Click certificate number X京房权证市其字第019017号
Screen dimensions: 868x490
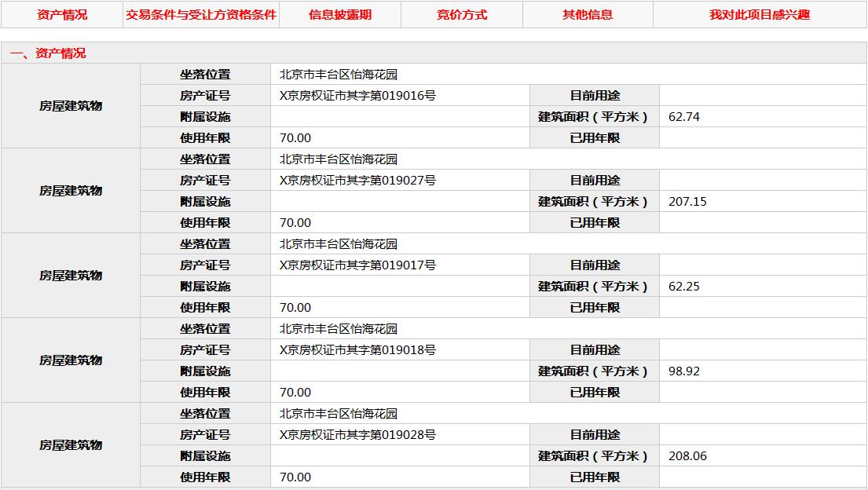pyautogui.click(x=357, y=265)
